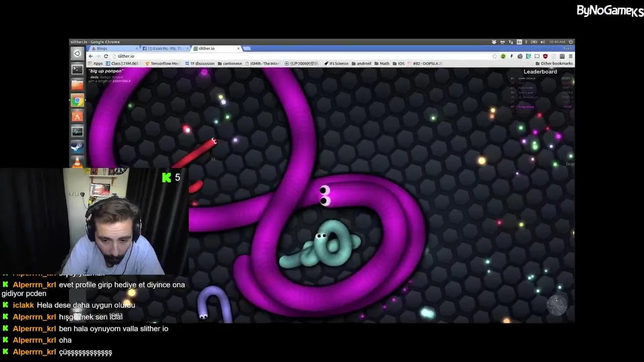The image size is (644, 362).
Task: Open Ubuntu Software Center dock icon
Action: click(x=77, y=117)
